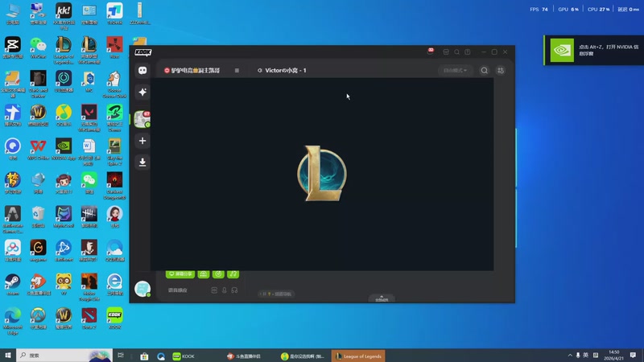The image size is (644, 362).
Task: Open the channel navigation pill at bottom
Action: pos(276,294)
